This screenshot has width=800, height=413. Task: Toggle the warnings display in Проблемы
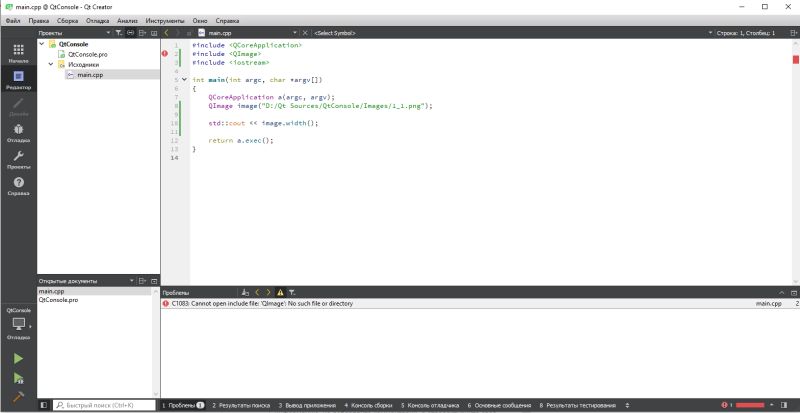[280, 293]
